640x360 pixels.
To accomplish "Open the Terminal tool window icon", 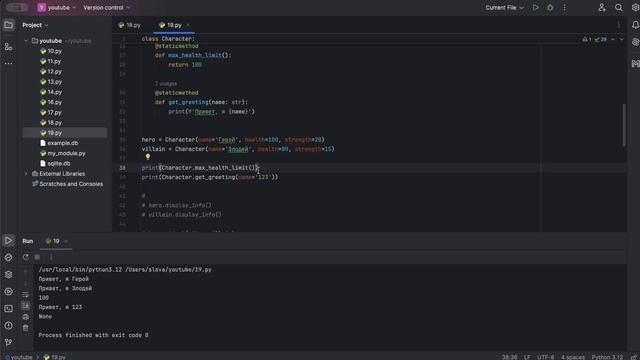I will 9,309.
